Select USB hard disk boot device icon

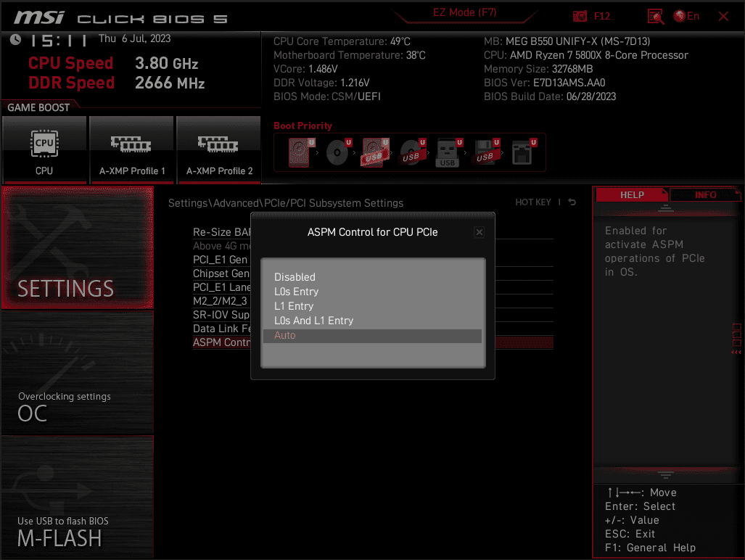(375, 152)
